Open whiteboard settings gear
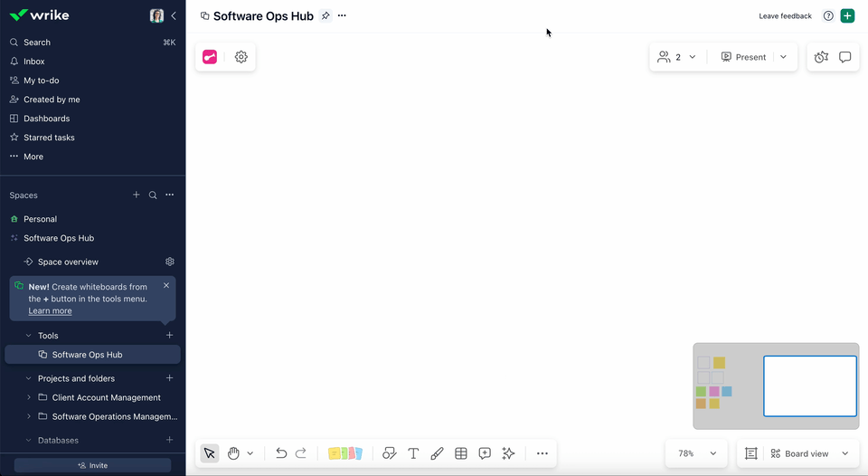Viewport: 868px width, 476px height. click(241, 56)
